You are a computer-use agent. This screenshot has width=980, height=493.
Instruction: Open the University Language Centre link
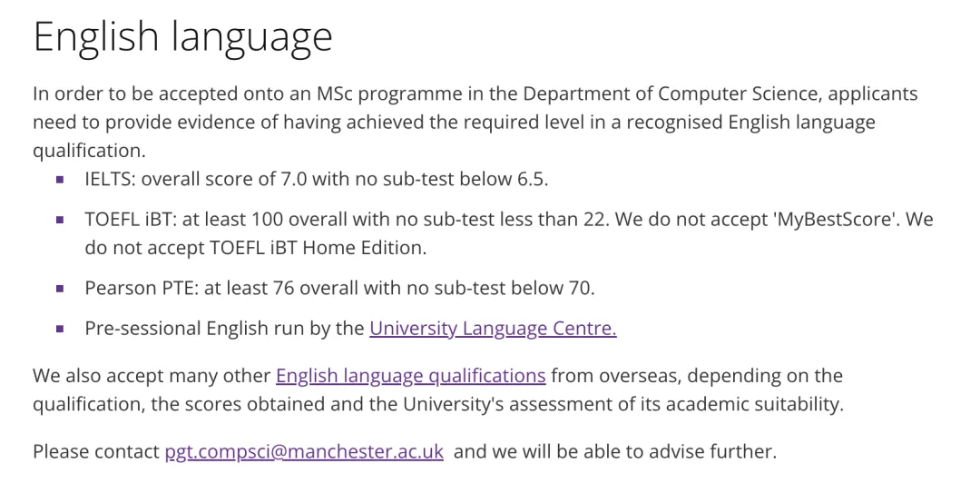pos(493,329)
